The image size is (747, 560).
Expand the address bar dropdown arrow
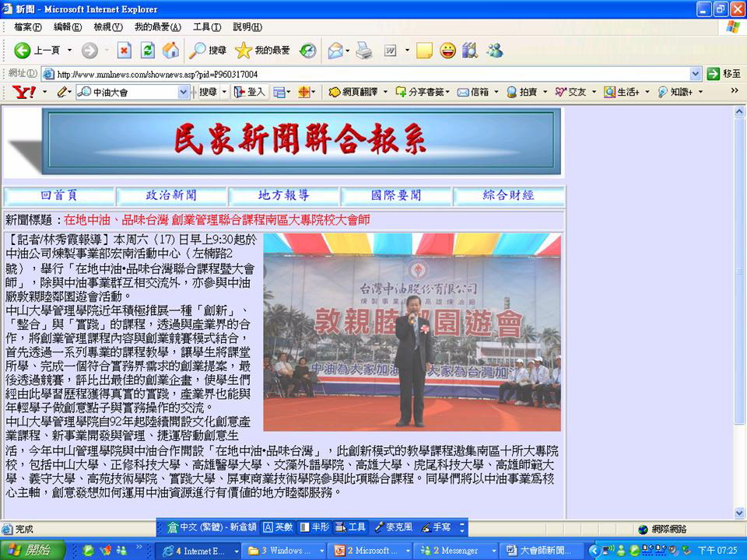(695, 74)
